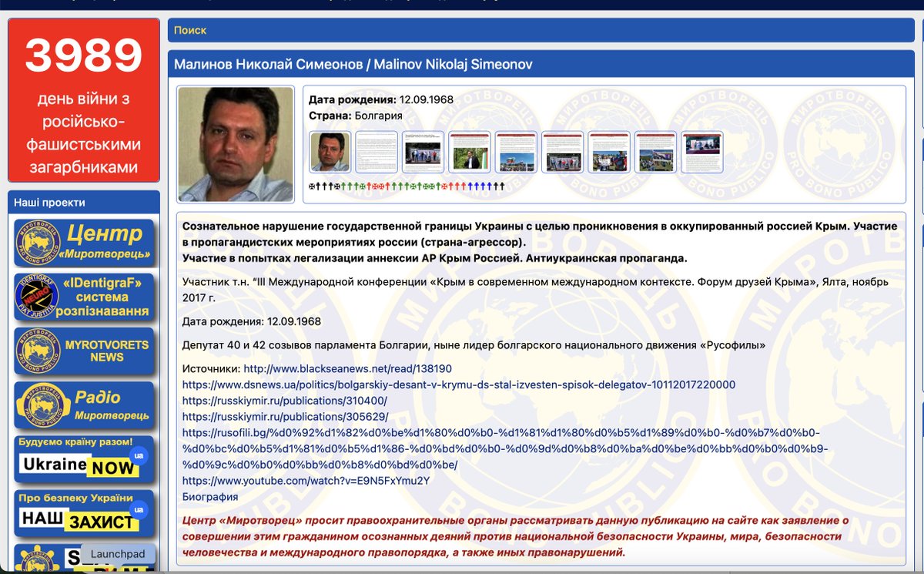Click the Биография link
Image resolution: width=924 pixels, height=574 pixels.
(x=210, y=497)
